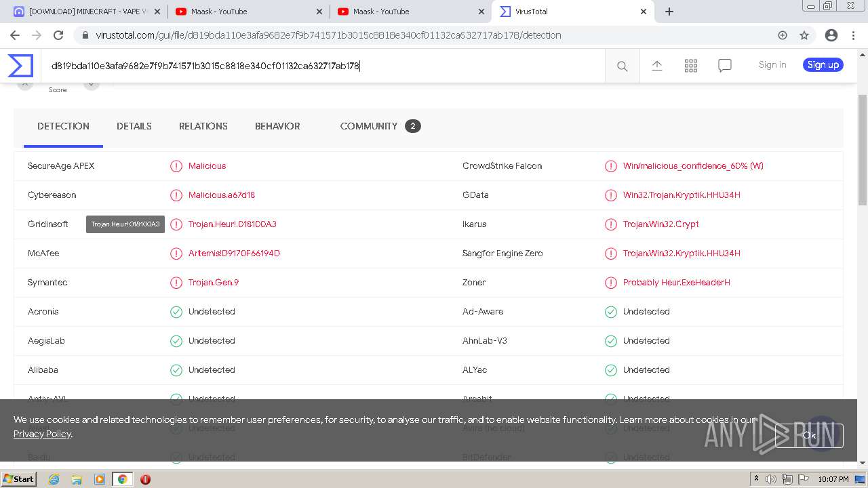868x488 pixels.
Task: Click the Sign in link
Action: [772, 65]
